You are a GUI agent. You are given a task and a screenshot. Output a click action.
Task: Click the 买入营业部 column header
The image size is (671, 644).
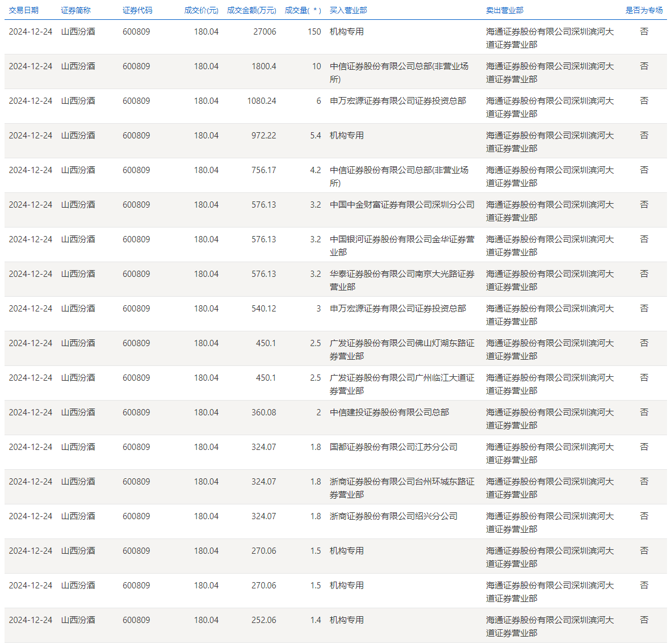tap(349, 10)
